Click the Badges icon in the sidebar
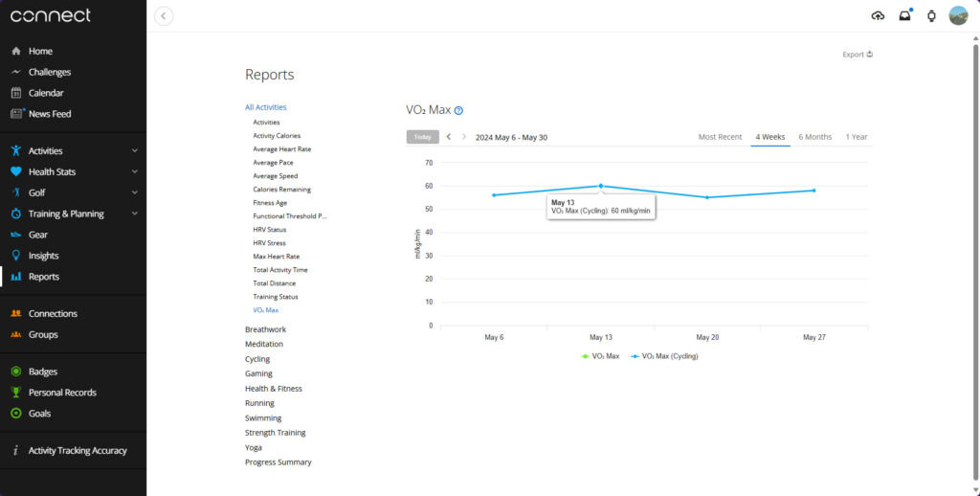Screen dimensions: 980x496 pyautogui.click(x=16, y=372)
